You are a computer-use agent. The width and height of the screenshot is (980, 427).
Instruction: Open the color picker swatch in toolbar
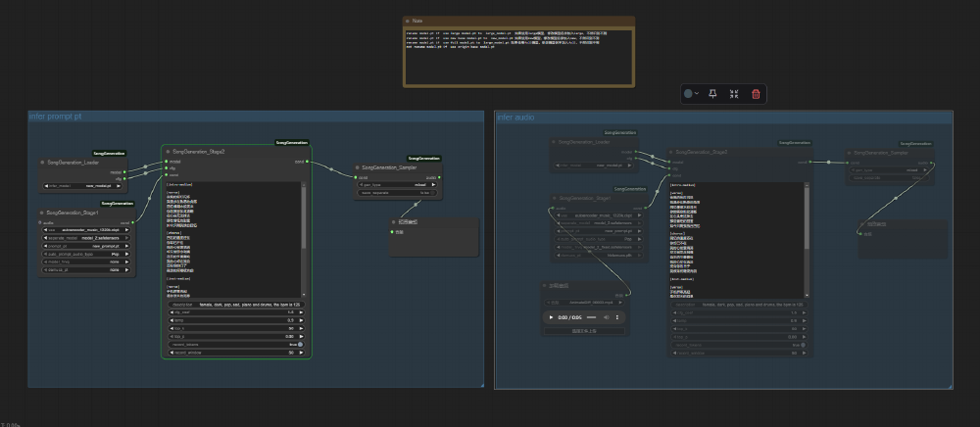click(688, 94)
